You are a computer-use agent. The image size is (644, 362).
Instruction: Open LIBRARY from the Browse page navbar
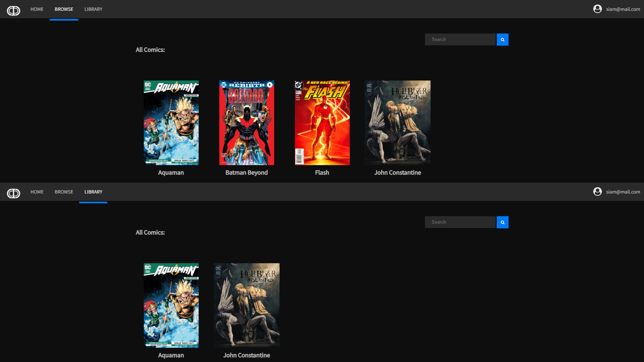coord(93,9)
